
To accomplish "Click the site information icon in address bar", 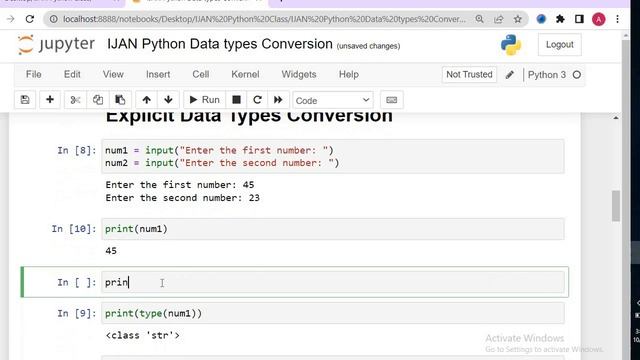I will pos(53,19).
